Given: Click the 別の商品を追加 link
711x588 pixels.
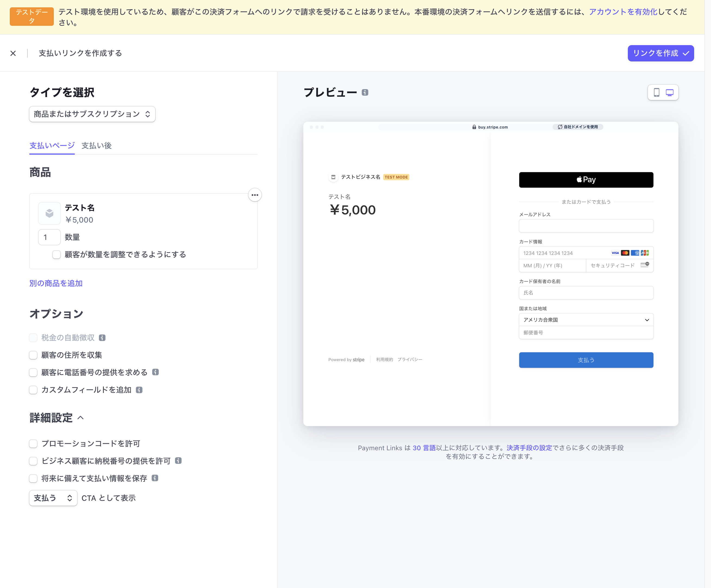Looking at the screenshot, I should [56, 283].
